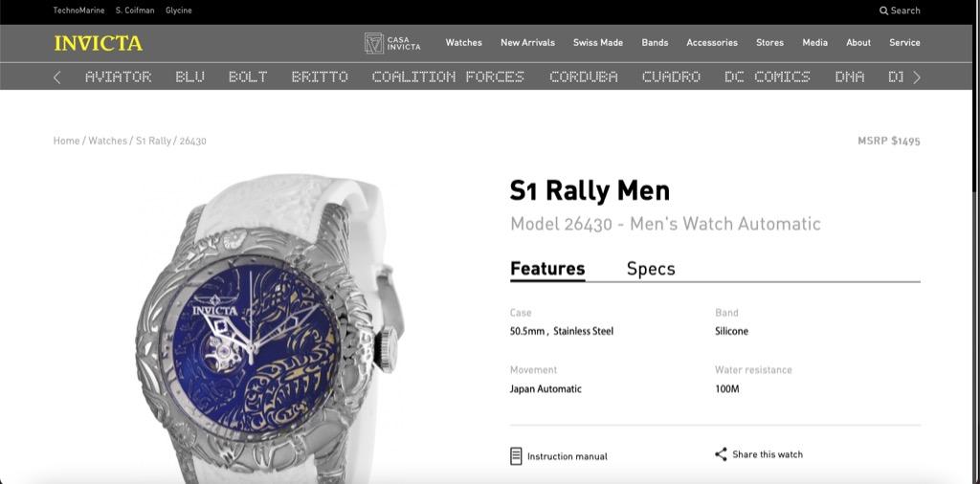Click the Model 26430 subtitle text
This screenshot has width=980, height=484.
click(666, 224)
